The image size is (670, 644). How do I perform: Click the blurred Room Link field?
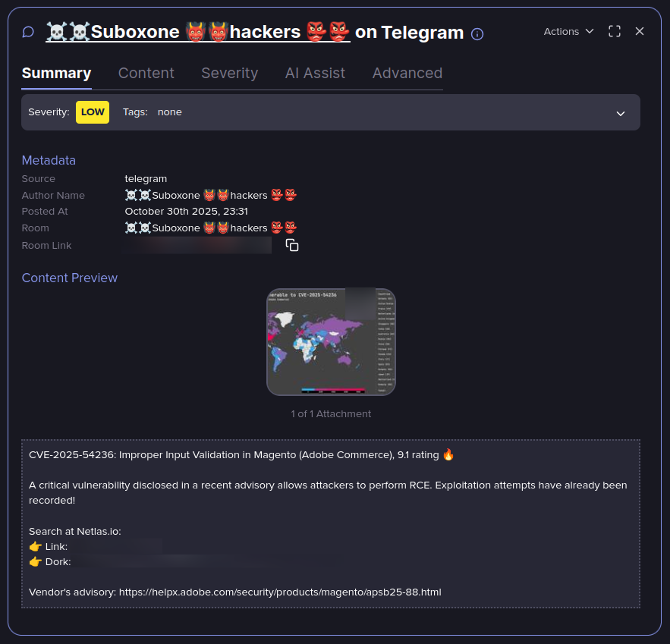(x=197, y=245)
